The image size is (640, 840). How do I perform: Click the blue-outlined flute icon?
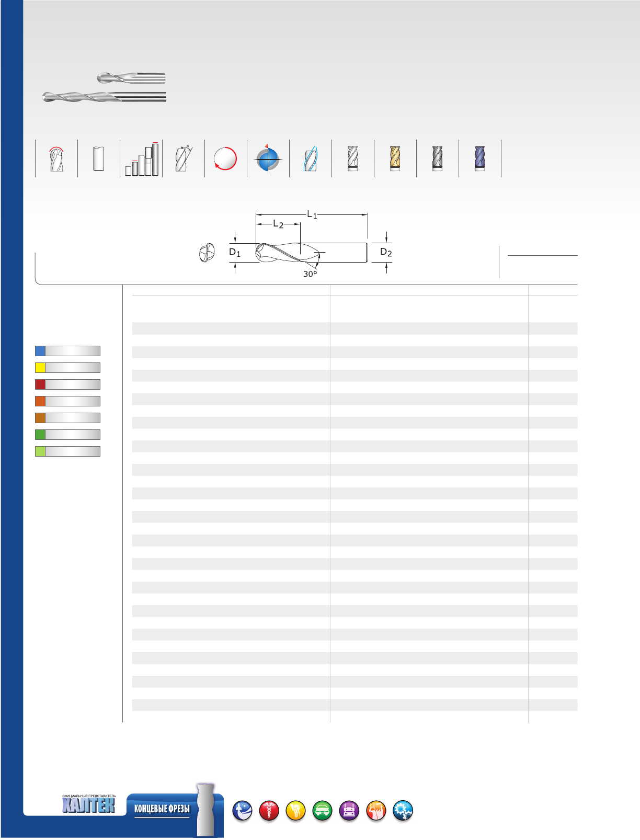click(311, 158)
